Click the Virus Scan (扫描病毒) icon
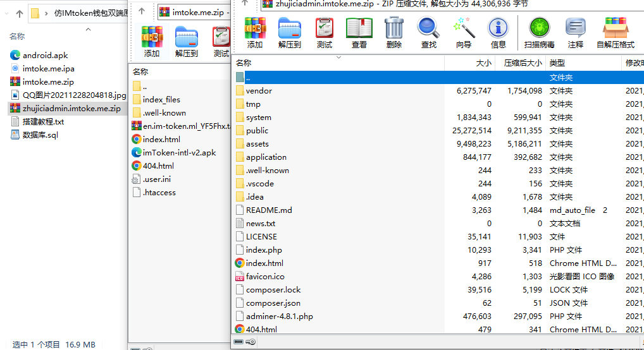The image size is (644, 350). [539, 33]
